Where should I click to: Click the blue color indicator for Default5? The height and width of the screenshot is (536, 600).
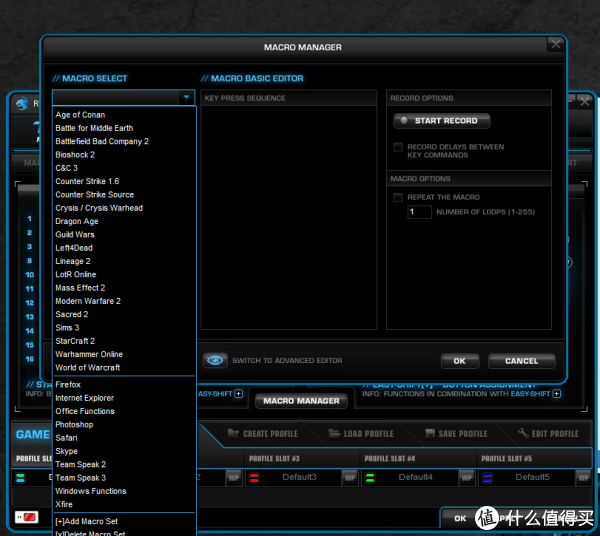tap(487, 477)
